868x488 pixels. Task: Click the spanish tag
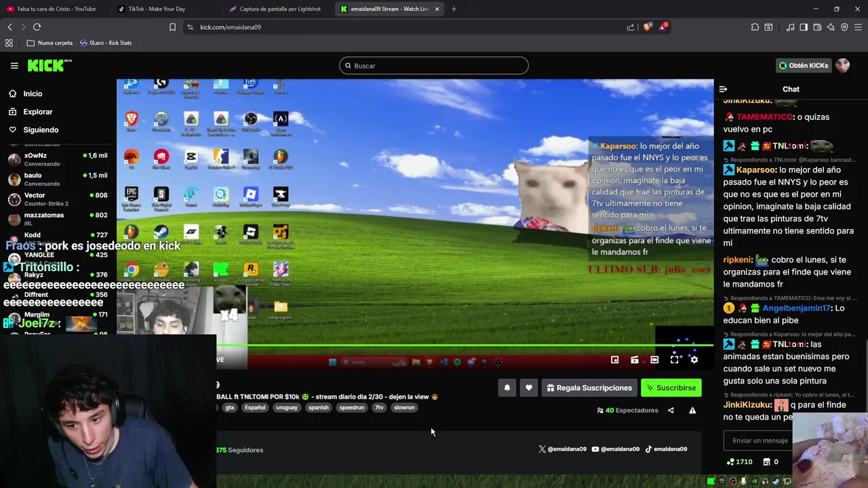(x=318, y=407)
